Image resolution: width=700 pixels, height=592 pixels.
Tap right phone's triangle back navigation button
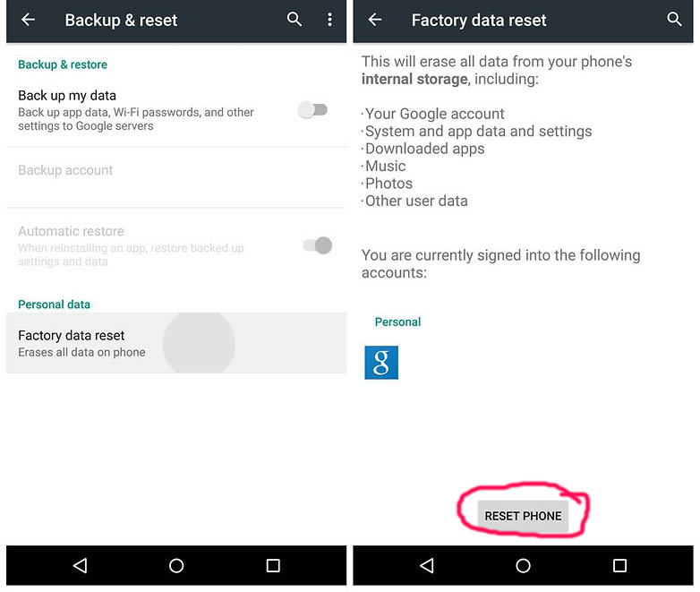427,566
